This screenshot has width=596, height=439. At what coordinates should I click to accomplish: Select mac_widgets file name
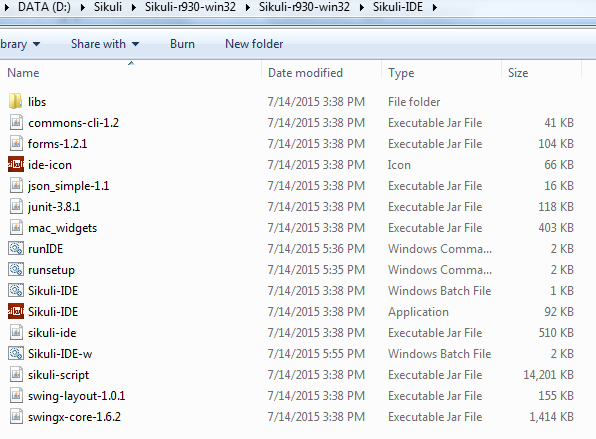click(x=62, y=228)
